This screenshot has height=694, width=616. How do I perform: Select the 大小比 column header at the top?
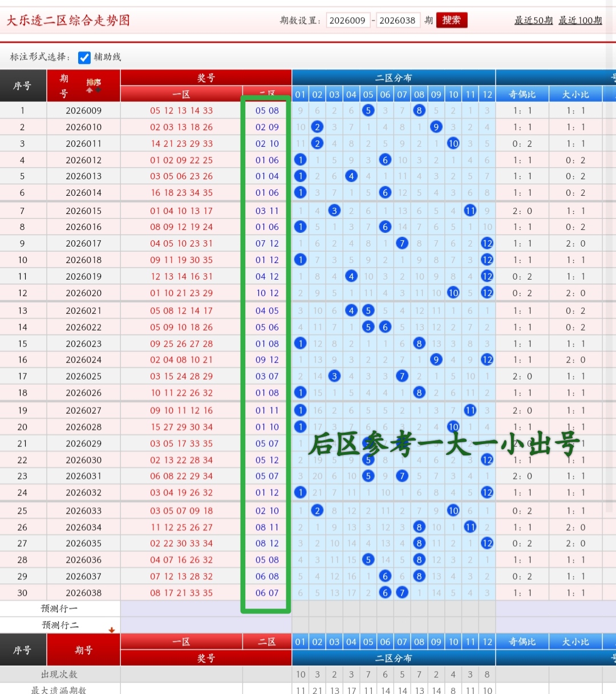(575, 94)
